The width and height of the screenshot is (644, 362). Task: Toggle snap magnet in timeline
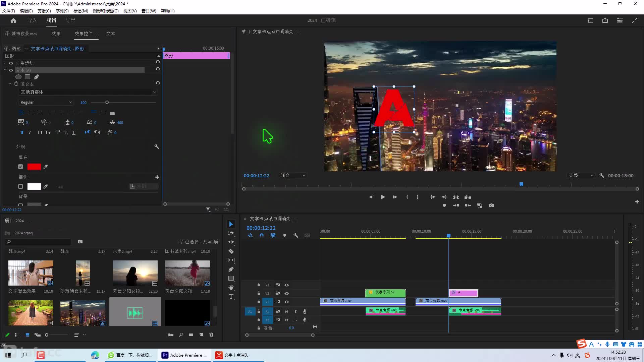[262, 235]
